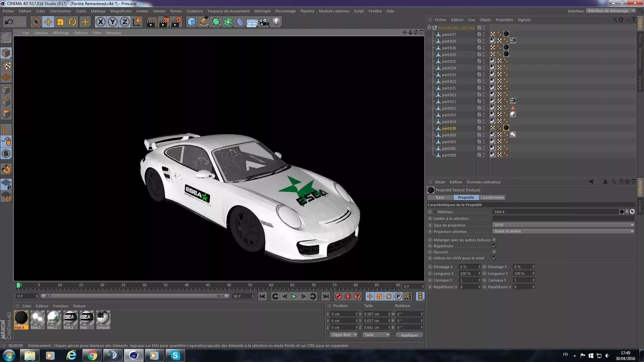Viewport: 644px width, 362px height.
Task: Open Chrome from the taskbar
Action: [x=92, y=355]
